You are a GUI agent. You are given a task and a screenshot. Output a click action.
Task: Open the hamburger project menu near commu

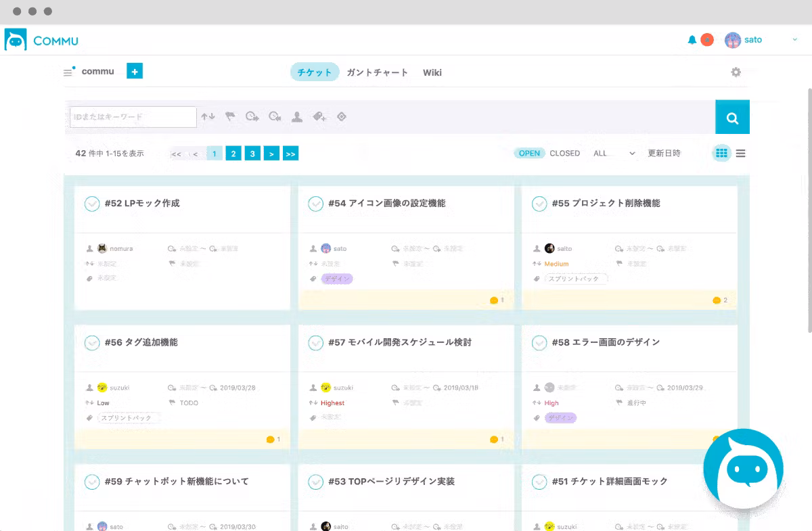coord(68,72)
